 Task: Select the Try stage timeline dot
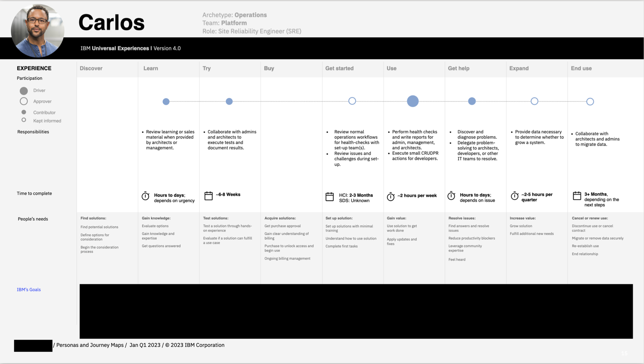tap(229, 101)
